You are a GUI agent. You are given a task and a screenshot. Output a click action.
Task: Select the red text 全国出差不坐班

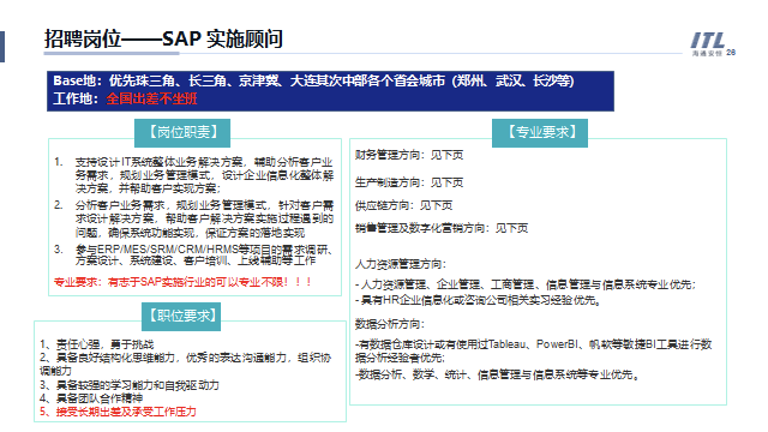[151, 99]
